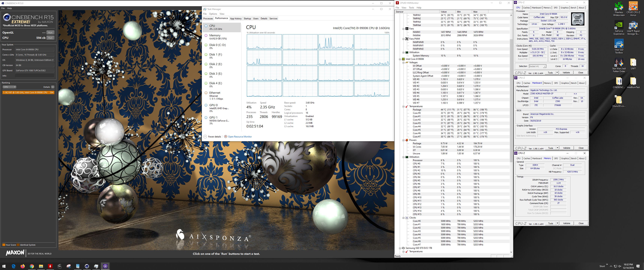Collapse the Clocks tree node

[403, 218]
